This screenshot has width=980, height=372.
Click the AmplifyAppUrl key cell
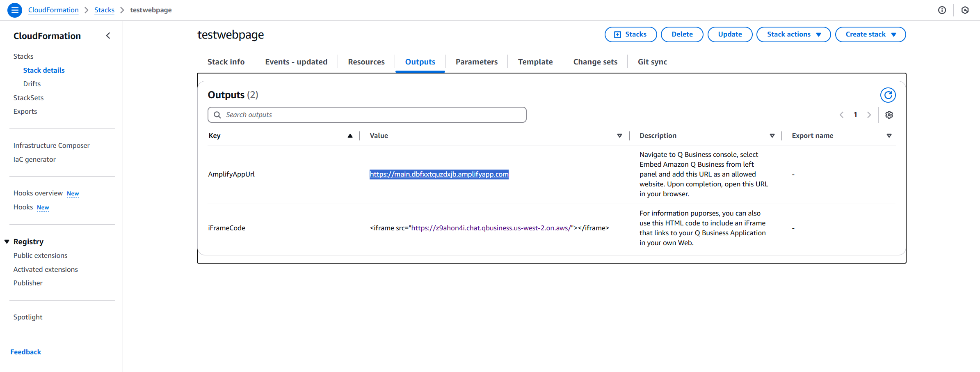click(231, 175)
